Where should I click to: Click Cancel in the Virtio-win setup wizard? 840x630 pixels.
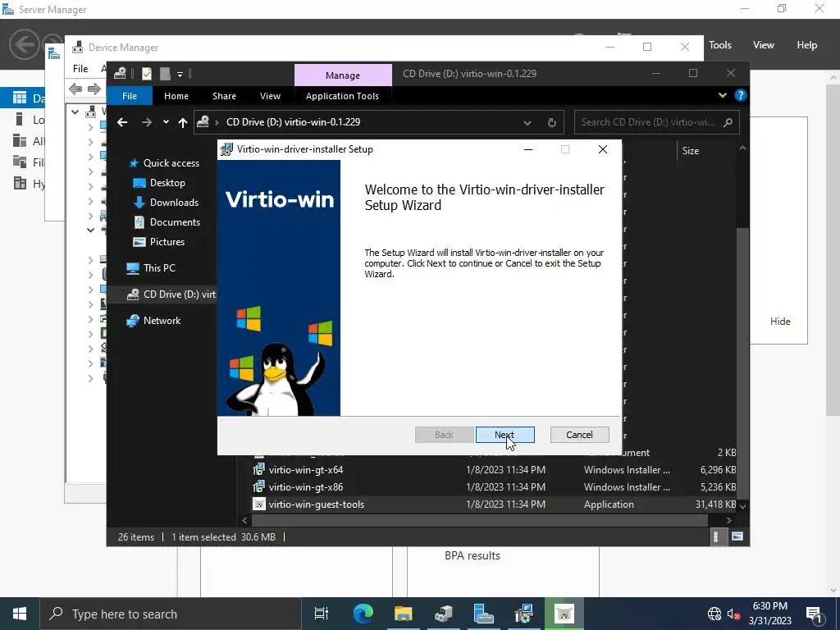coord(579,435)
